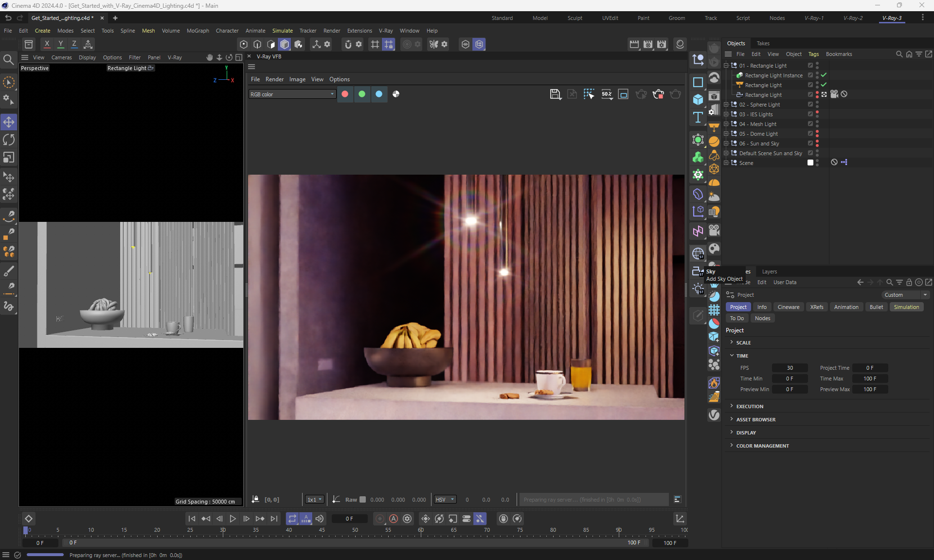This screenshot has width=934, height=560.
Task: Open the V-Ray menu in menu bar
Action: click(x=386, y=31)
